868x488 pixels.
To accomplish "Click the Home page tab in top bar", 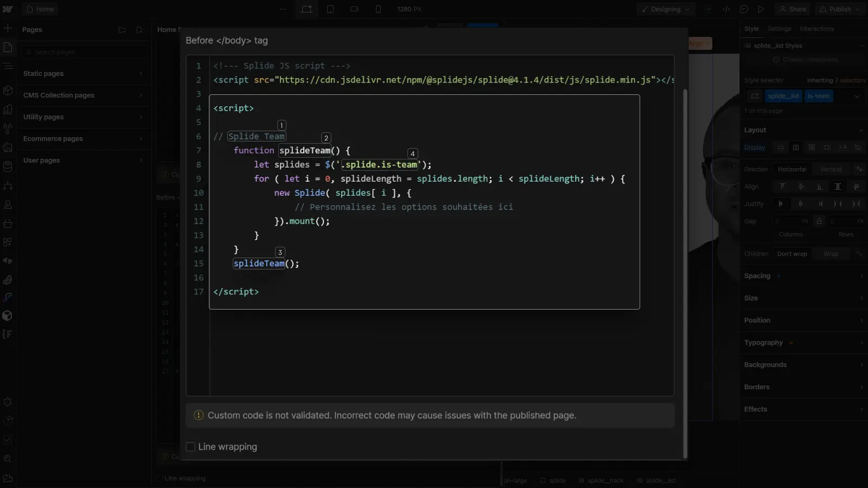I will point(40,9).
